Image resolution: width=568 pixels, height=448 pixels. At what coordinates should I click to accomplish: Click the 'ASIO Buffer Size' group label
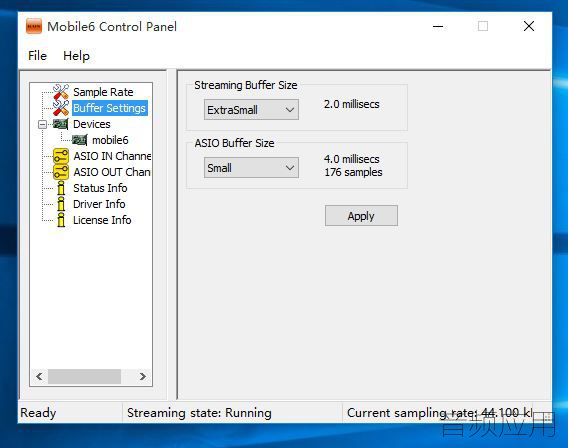click(234, 143)
